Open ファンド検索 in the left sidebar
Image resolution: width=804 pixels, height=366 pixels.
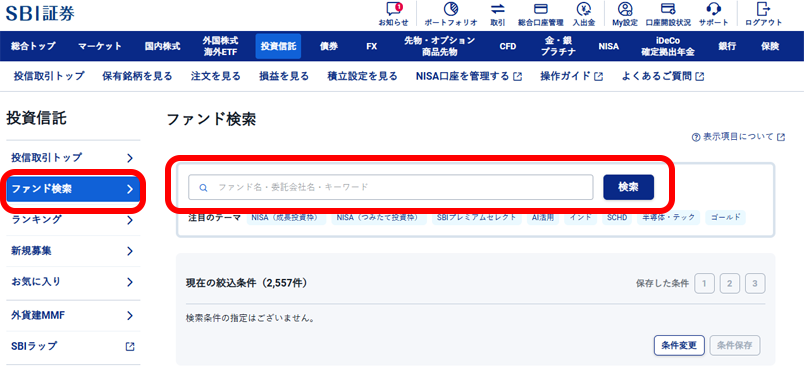[x=73, y=189]
